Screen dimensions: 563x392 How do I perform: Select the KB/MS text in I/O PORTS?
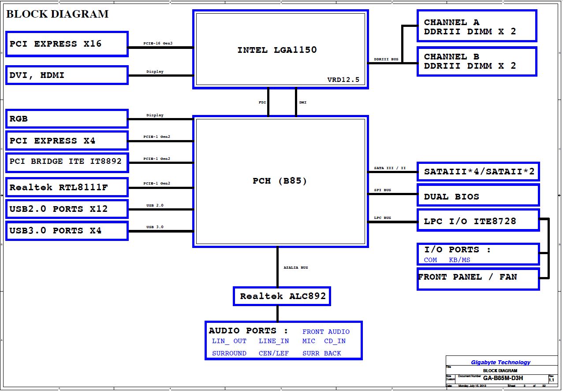pyautogui.click(x=459, y=260)
